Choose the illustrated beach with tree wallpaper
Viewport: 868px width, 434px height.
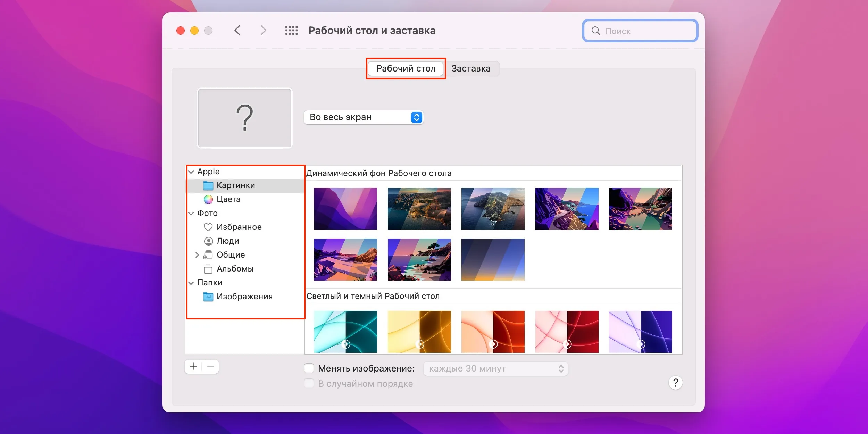pyautogui.click(x=419, y=259)
